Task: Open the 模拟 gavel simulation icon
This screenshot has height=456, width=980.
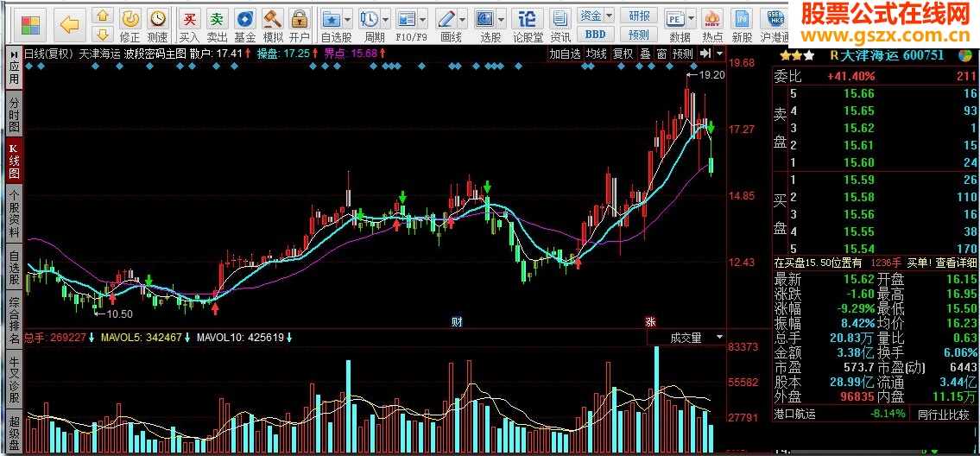Action: (x=272, y=17)
